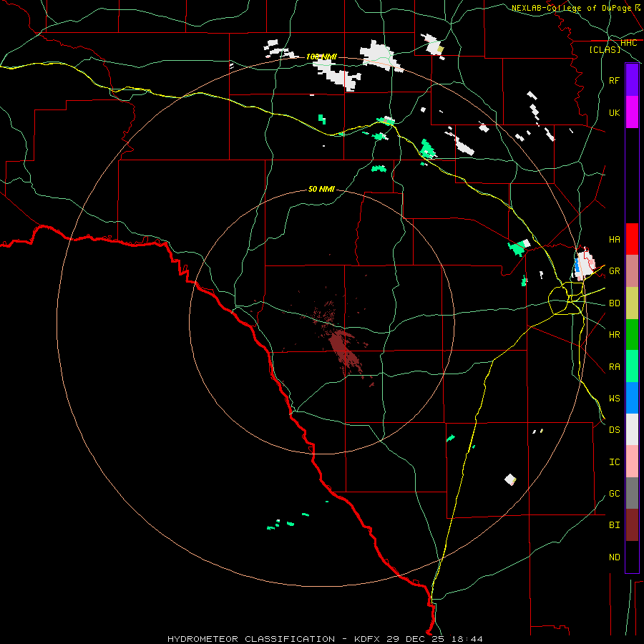Click the RA legend label
Screen dimensions: 644x644
point(614,366)
